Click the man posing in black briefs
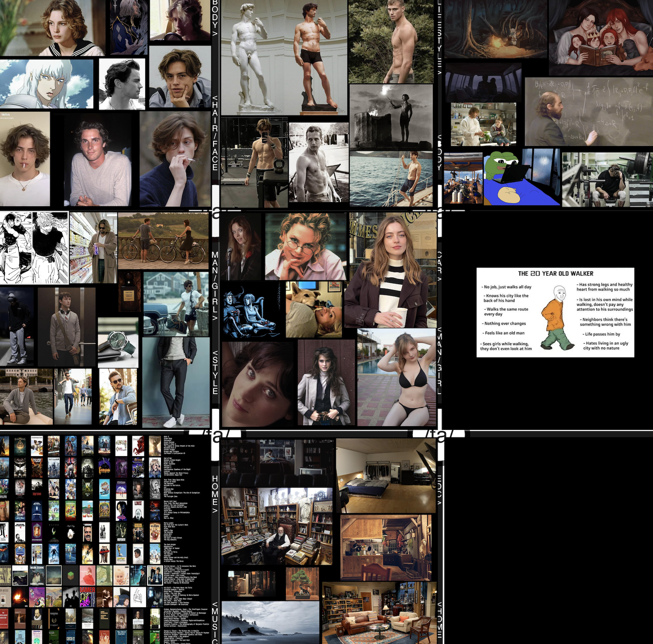 (315, 57)
